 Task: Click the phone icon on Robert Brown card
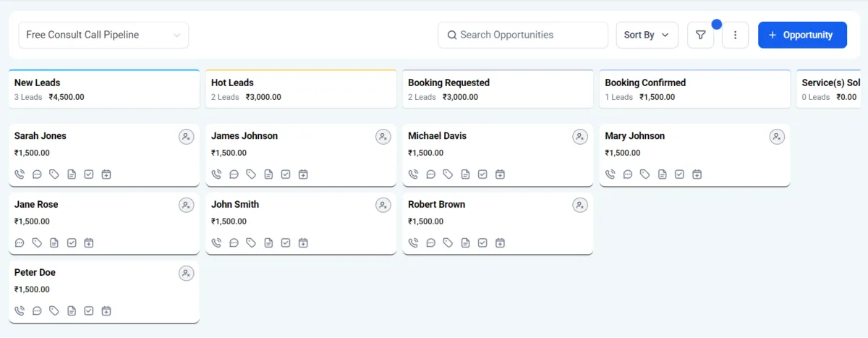pos(413,243)
